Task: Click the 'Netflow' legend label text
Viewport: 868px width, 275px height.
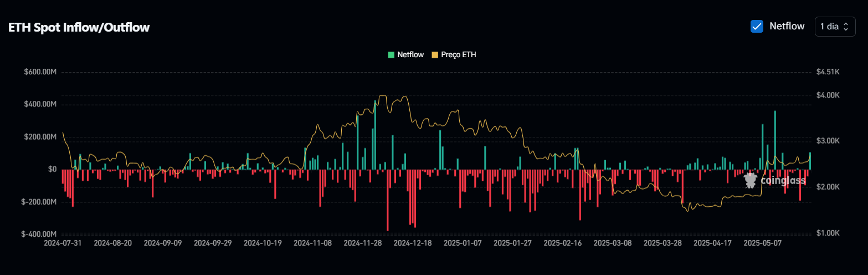Action: click(410, 55)
